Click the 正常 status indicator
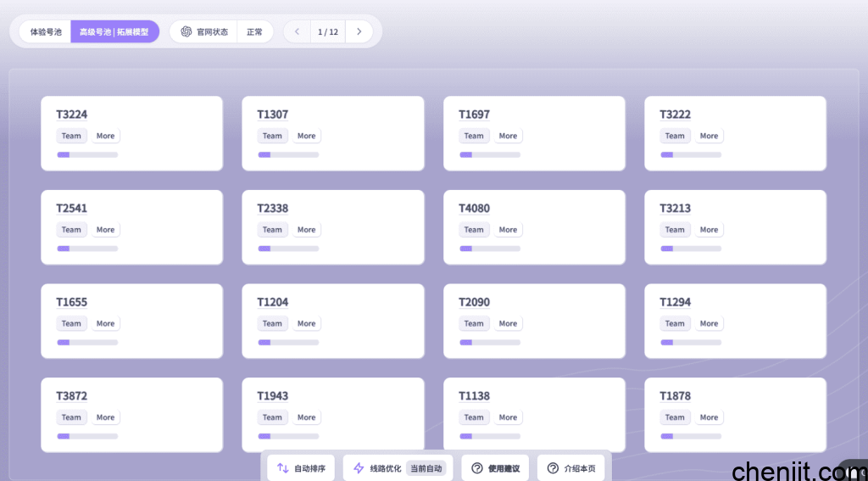Image resolution: width=868 pixels, height=481 pixels. tap(254, 32)
